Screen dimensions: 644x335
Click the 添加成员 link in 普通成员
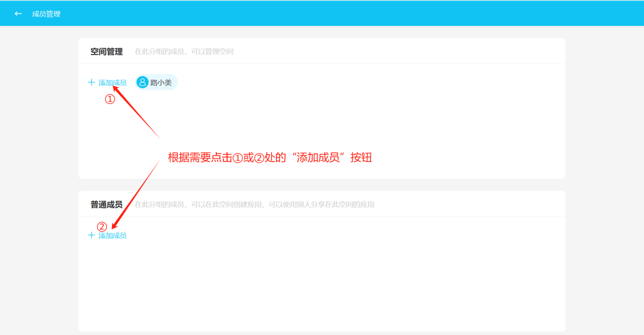(x=112, y=236)
